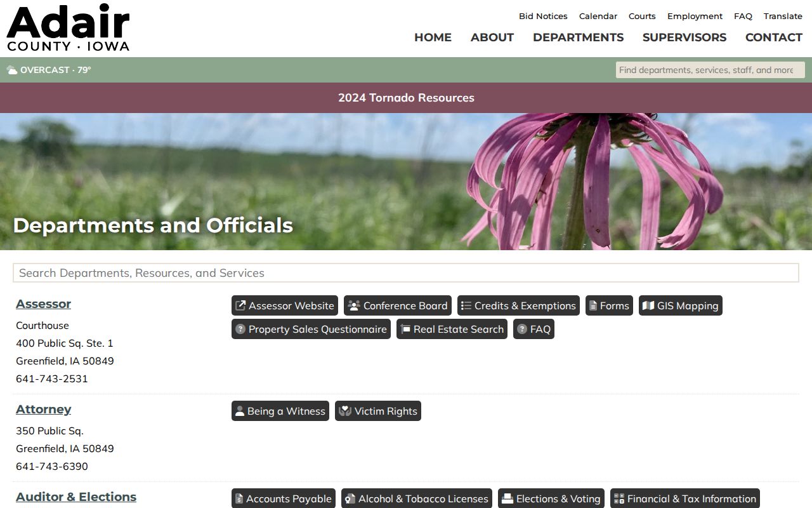Image resolution: width=812 pixels, height=508 pixels.
Task: Click the flag icon on Real Estate Search
Action: 405,329
